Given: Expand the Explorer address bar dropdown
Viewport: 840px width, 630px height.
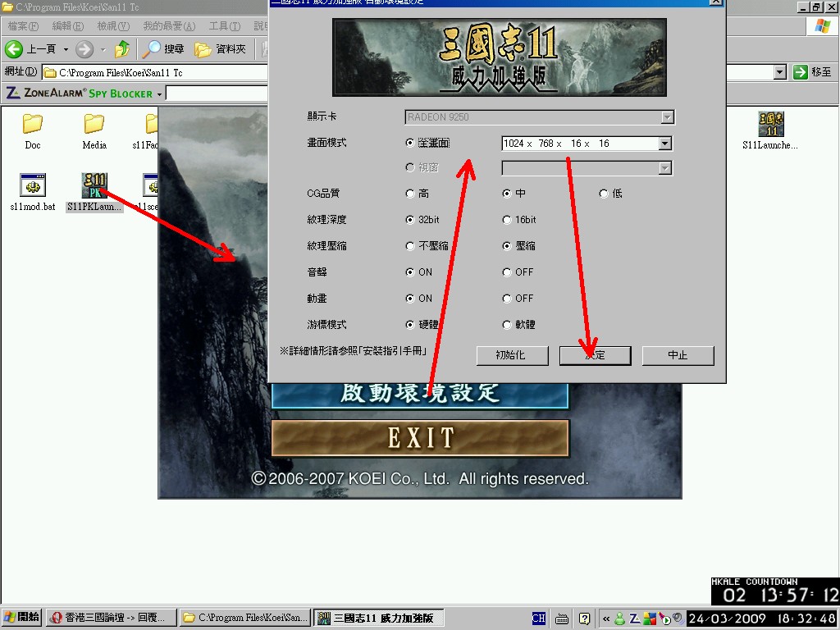Looking at the screenshot, I should 780,72.
